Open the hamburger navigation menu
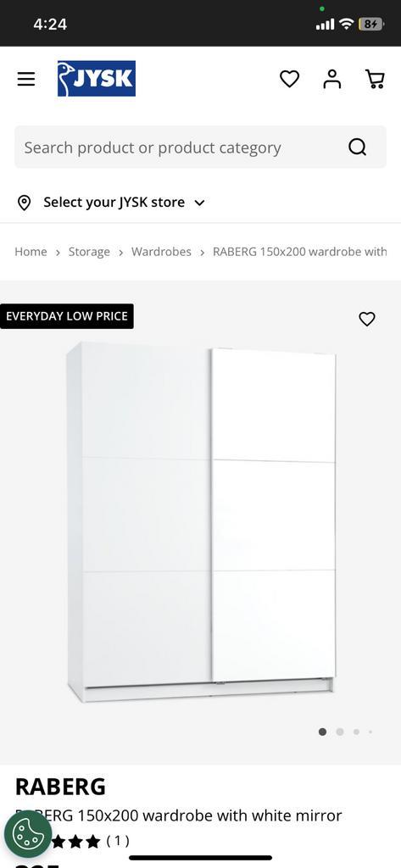The width and height of the screenshot is (401, 868). click(x=26, y=79)
